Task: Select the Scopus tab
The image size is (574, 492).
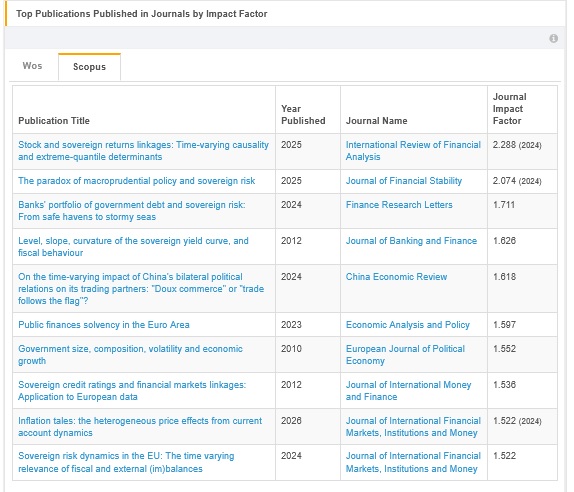Action: click(89, 67)
